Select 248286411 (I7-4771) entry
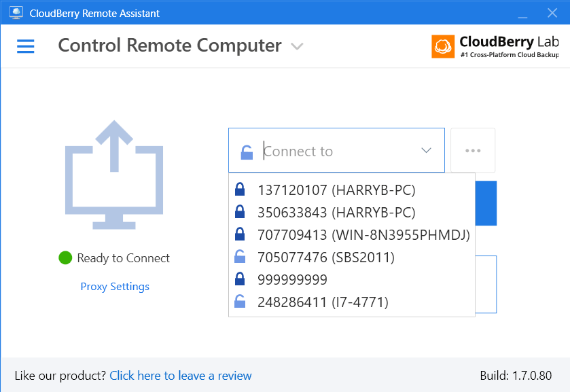570x392 pixels. [x=323, y=302]
